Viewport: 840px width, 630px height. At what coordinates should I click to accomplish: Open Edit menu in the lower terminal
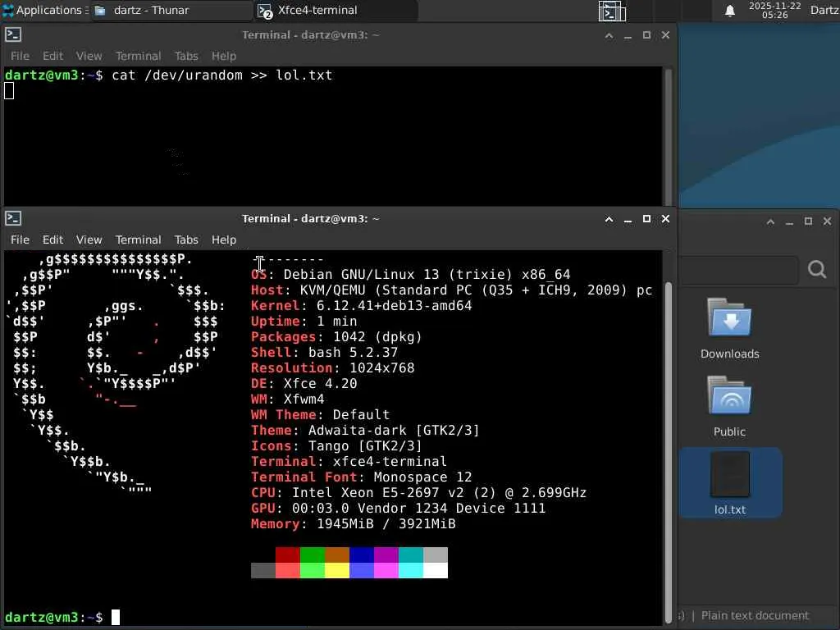pyautogui.click(x=52, y=240)
